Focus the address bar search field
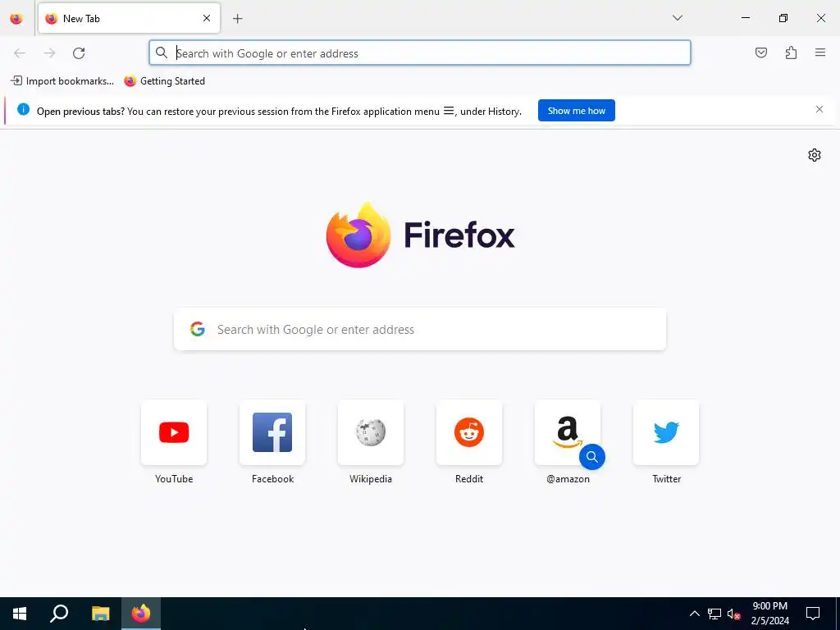 pyautogui.click(x=419, y=53)
